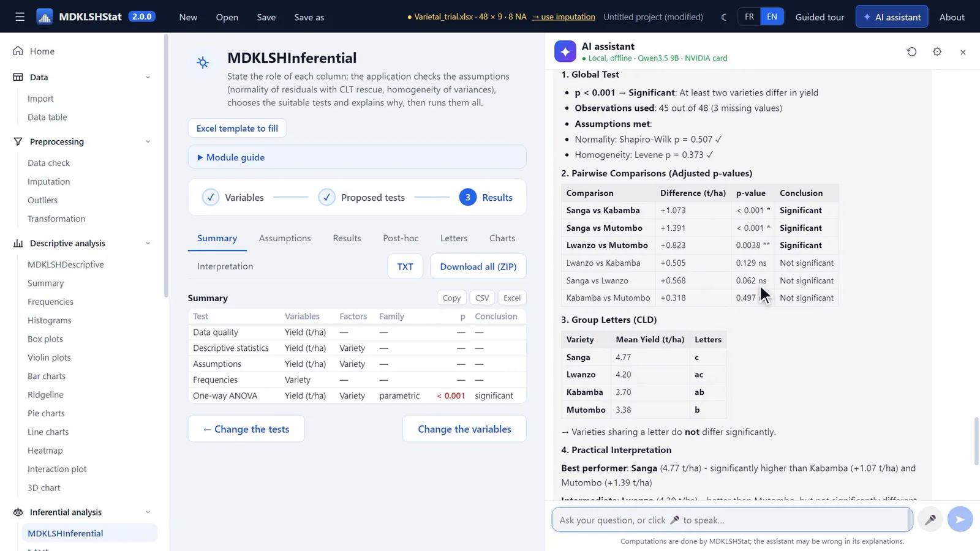This screenshot has height=551, width=980.
Task: Click the sidebar scrollbar
Action: point(166,165)
